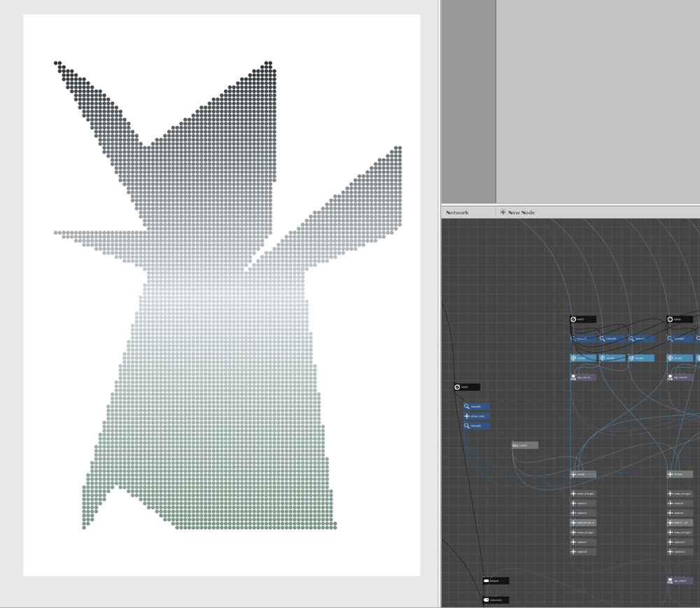Select the replace5 node
700x608 pixels.
pyautogui.click(x=680, y=504)
